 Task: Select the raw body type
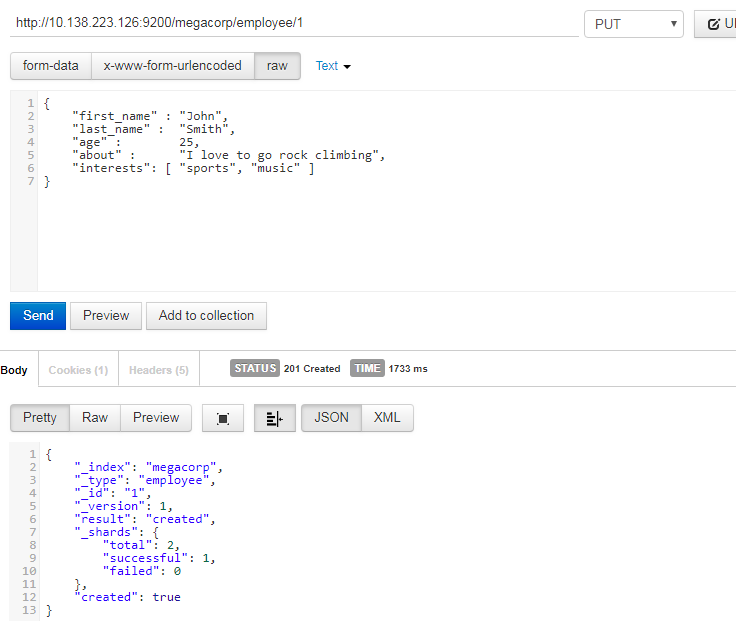[277, 66]
